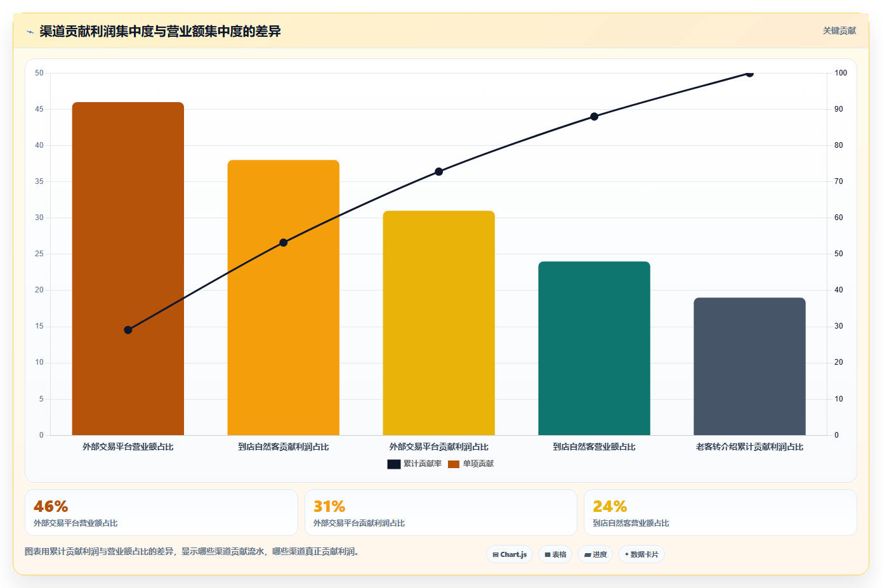Screen dimensions: 882x588
Task: Click the dark 累计贡献率 legend swatch
Action: click(x=394, y=464)
